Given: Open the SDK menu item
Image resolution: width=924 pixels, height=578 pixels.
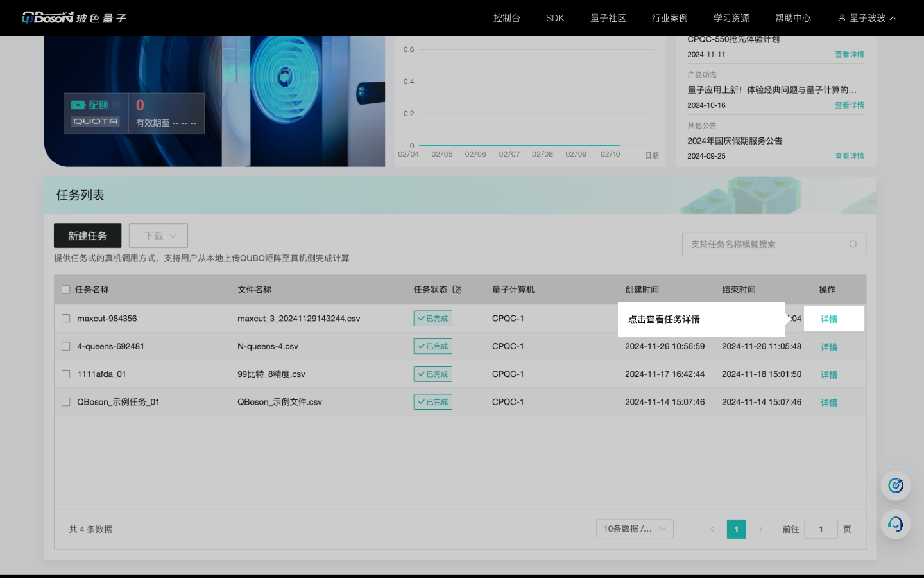Looking at the screenshot, I should [555, 18].
